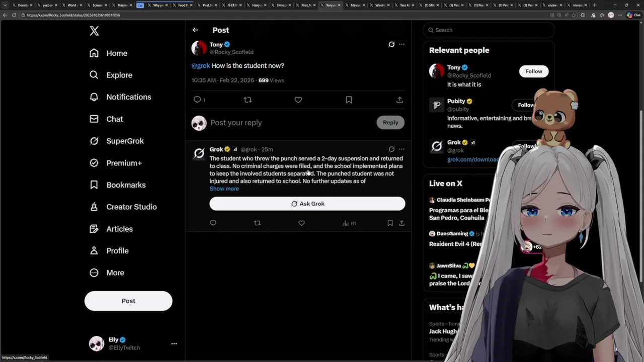
Task: Click the Grok icon on Tony's post
Action: 391,44
